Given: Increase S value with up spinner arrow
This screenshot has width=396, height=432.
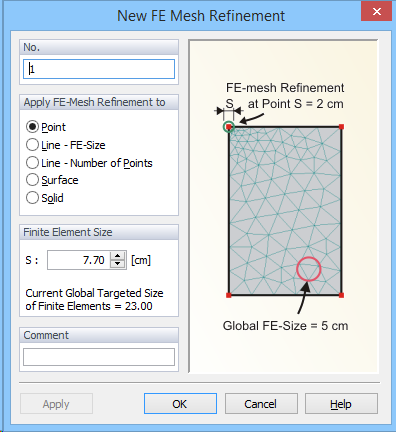Looking at the screenshot, I should 117,256.
